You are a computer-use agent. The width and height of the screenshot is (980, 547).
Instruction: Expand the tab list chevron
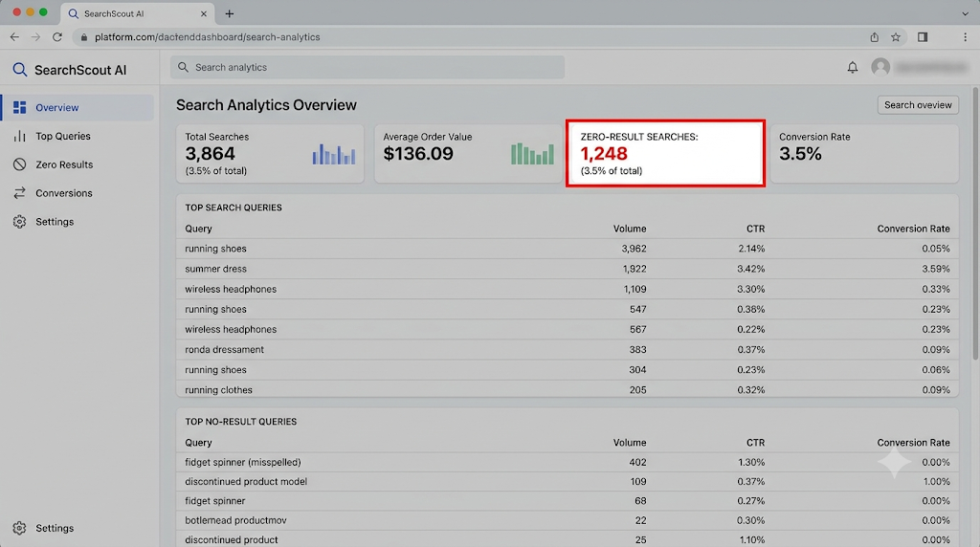(x=966, y=13)
